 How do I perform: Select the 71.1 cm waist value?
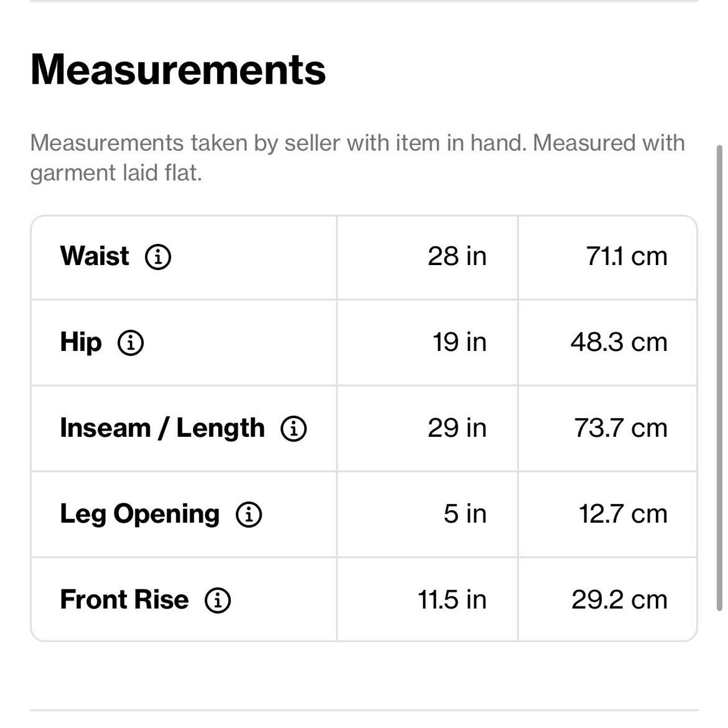point(626,257)
